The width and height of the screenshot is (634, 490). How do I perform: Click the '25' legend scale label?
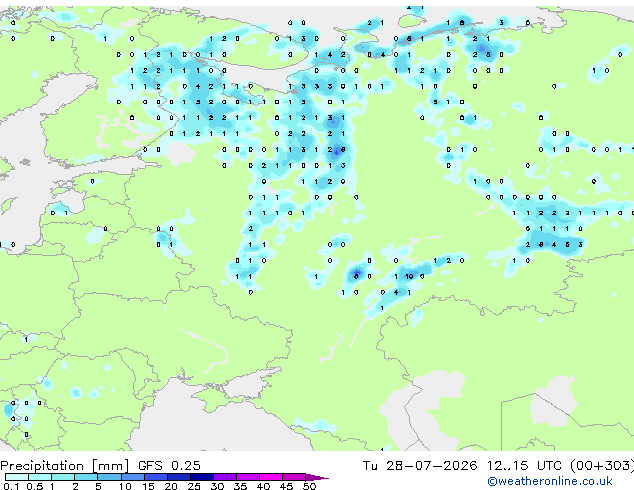point(194,486)
